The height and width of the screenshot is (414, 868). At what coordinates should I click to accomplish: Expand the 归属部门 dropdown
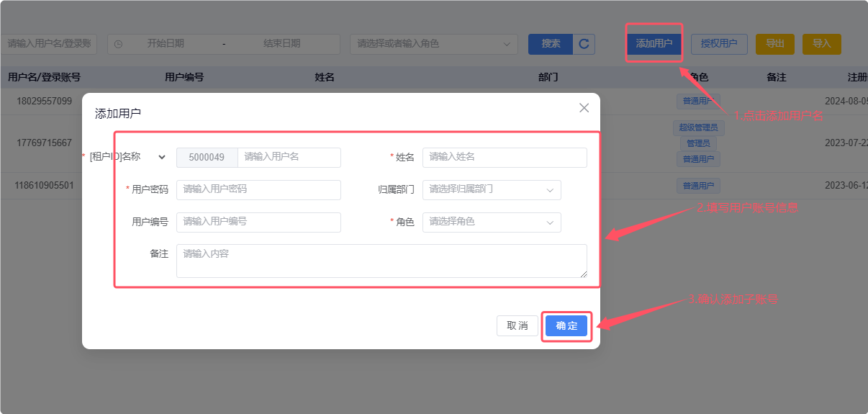[550, 190]
